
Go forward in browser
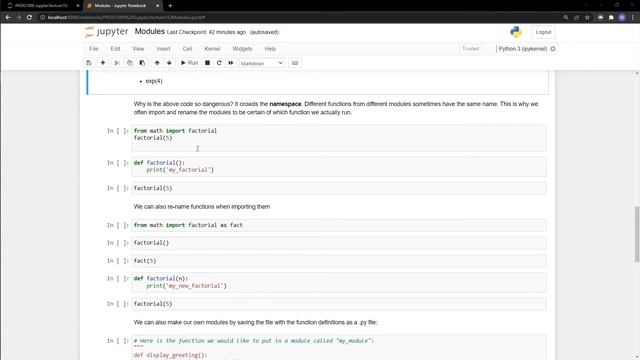point(18,18)
